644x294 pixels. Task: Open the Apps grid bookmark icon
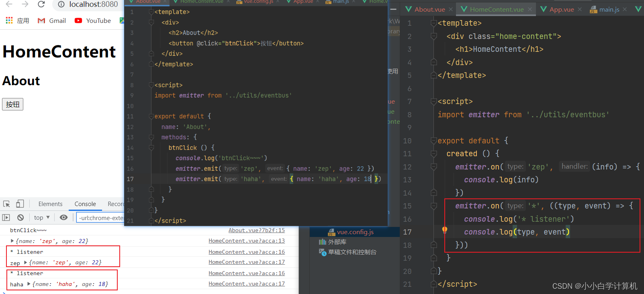pyautogui.click(x=9, y=20)
